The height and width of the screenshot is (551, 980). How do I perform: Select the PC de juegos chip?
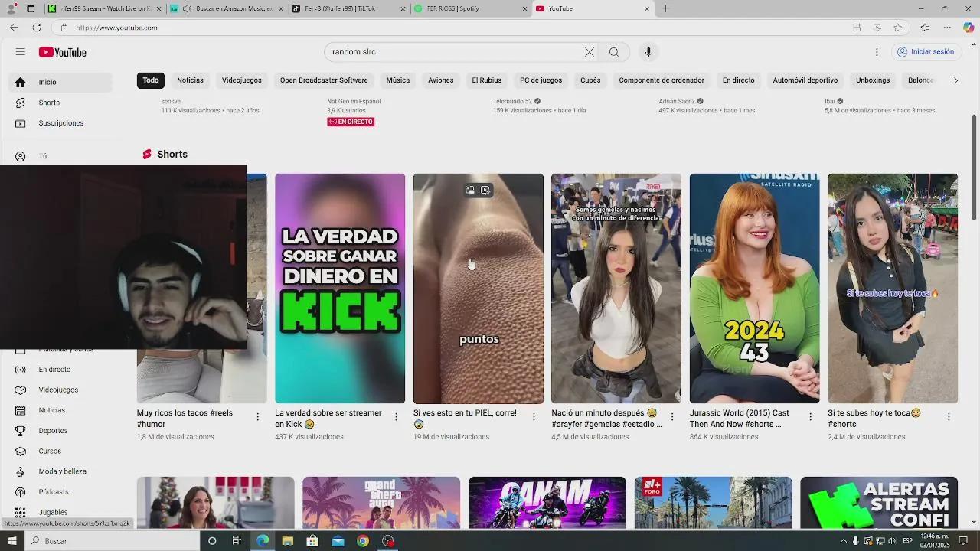point(541,80)
